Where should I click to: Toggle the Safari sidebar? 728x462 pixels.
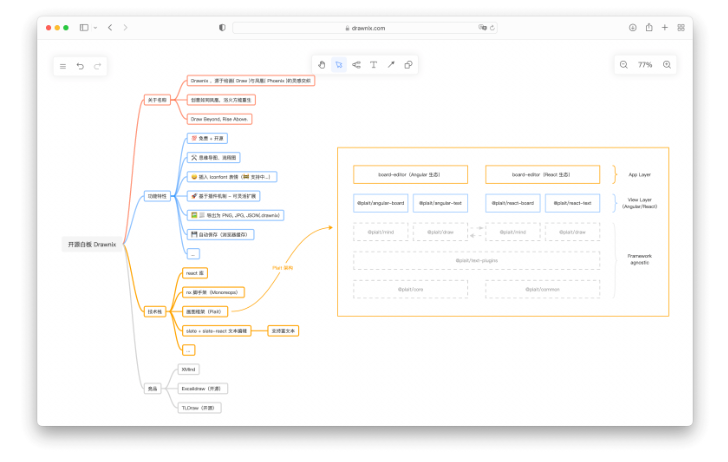[84, 27]
